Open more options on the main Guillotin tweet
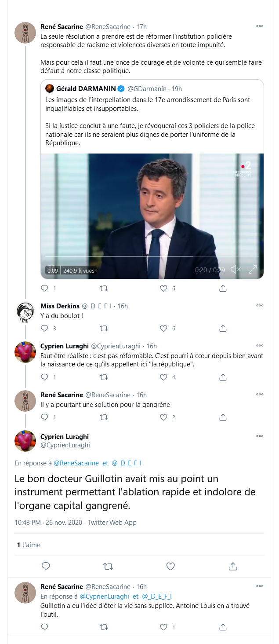Viewport: 279px width, 644px height. [260, 436]
